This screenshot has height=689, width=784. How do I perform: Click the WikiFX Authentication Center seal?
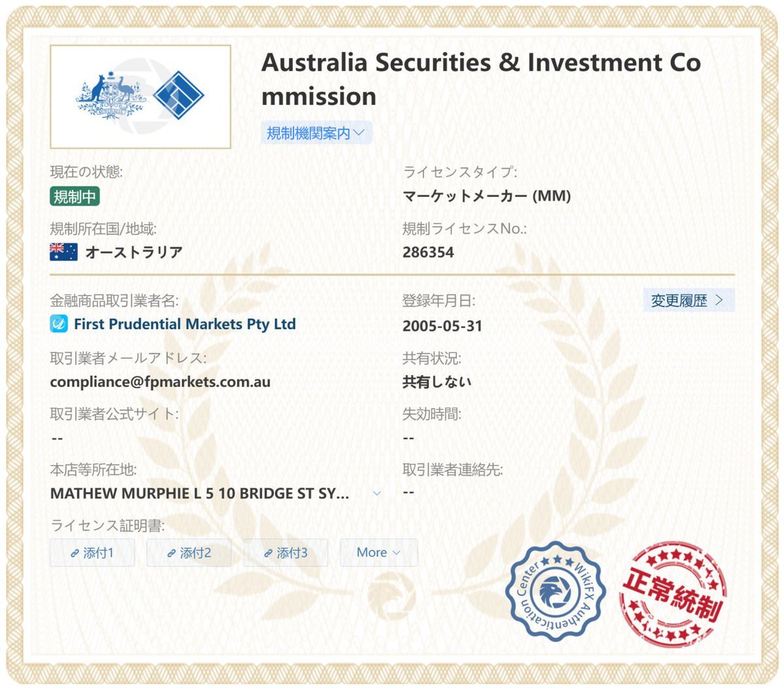555,592
